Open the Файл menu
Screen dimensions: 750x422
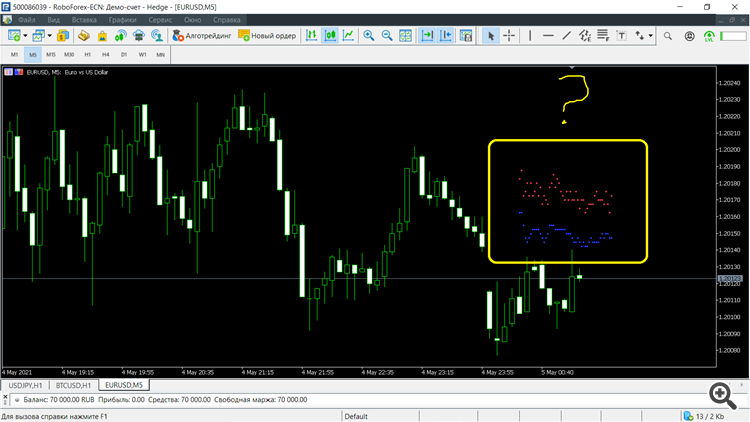[27, 20]
